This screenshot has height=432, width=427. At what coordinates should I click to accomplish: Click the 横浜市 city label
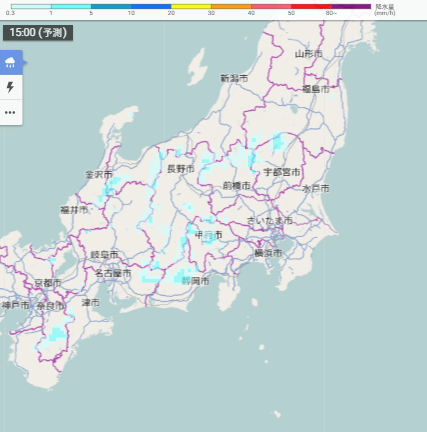[x=268, y=253]
